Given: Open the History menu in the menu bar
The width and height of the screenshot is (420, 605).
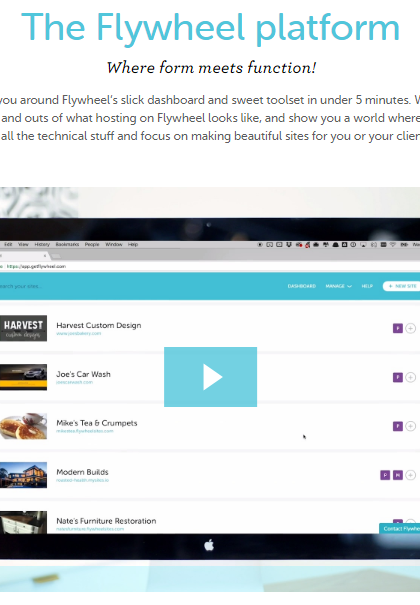Looking at the screenshot, I should pyautogui.click(x=42, y=244).
